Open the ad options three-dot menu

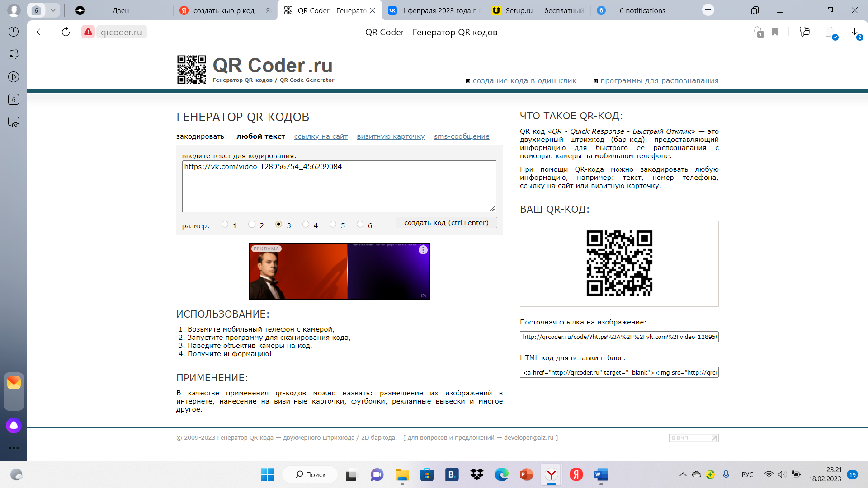(x=423, y=250)
